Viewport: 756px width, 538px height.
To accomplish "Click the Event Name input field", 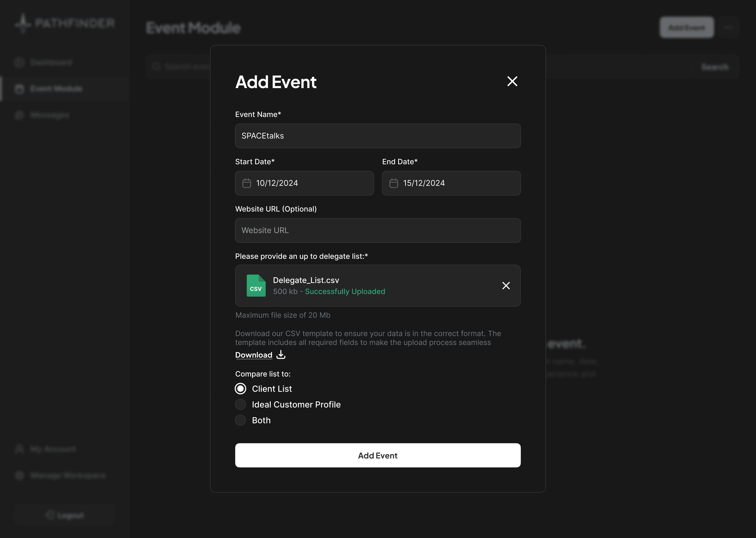I will [x=378, y=136].
